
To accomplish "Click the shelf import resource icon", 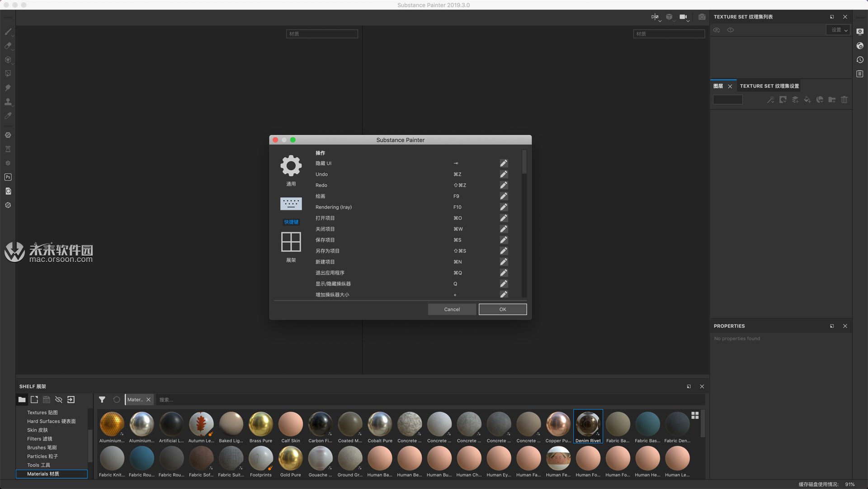I will coord(71,399).
